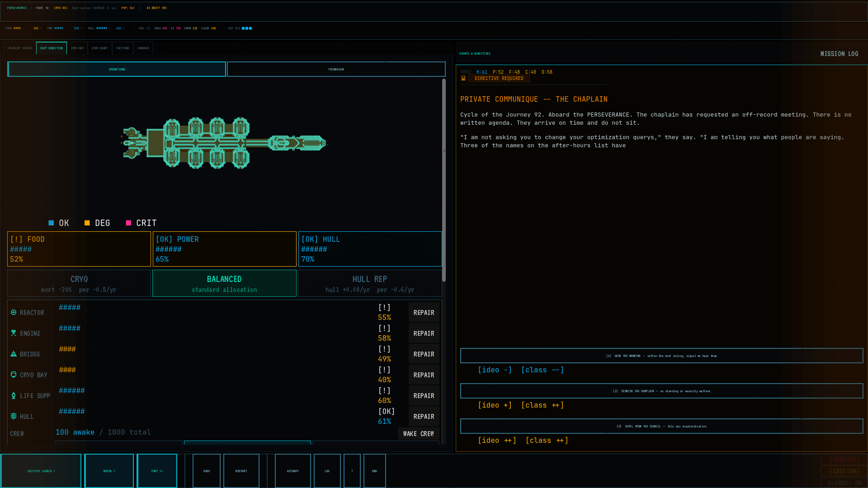Click the Food status card
Image resolution: width=868 pixels, height=488 pixels.
pos(79,249)
